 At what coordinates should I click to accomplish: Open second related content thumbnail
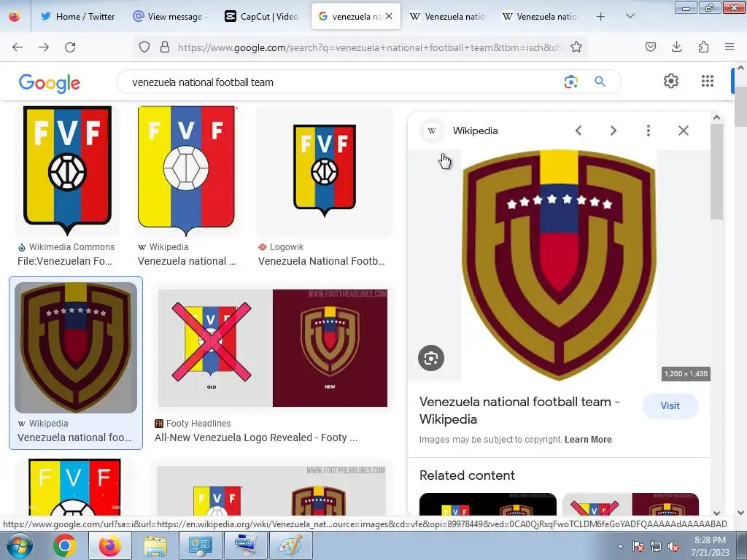point(631,505)
